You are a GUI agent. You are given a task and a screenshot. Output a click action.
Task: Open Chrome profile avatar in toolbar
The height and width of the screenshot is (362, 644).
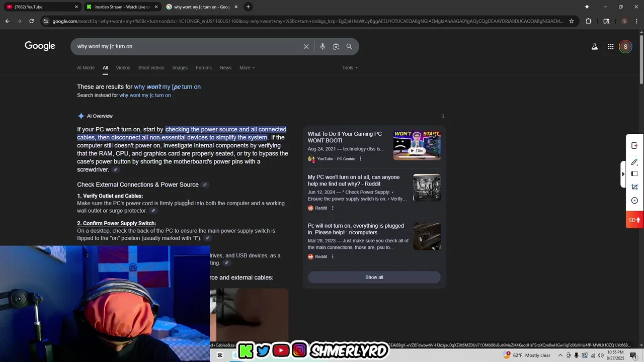tap(624, 21)
